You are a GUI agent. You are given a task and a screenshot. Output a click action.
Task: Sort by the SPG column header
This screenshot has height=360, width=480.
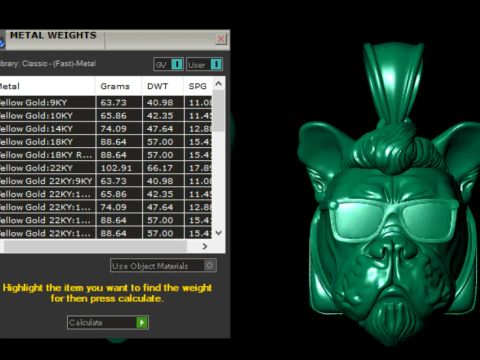click(198, 86)
